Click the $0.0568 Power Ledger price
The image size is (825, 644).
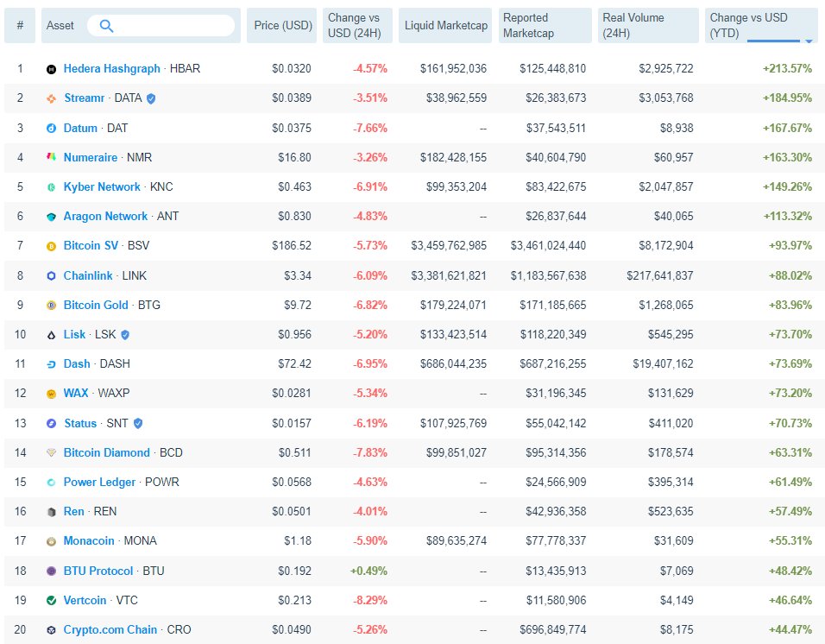[292, 482]
